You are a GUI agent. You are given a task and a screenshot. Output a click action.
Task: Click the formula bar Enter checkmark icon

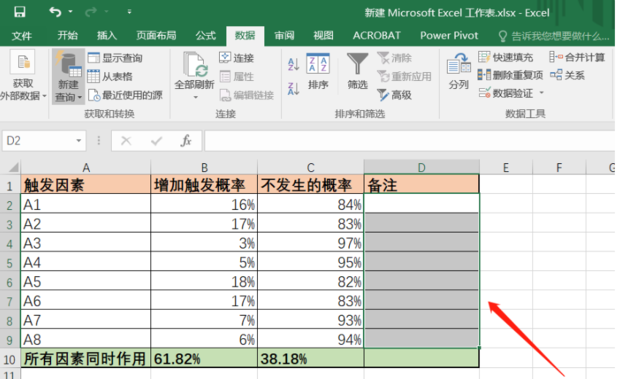(156, 141)
